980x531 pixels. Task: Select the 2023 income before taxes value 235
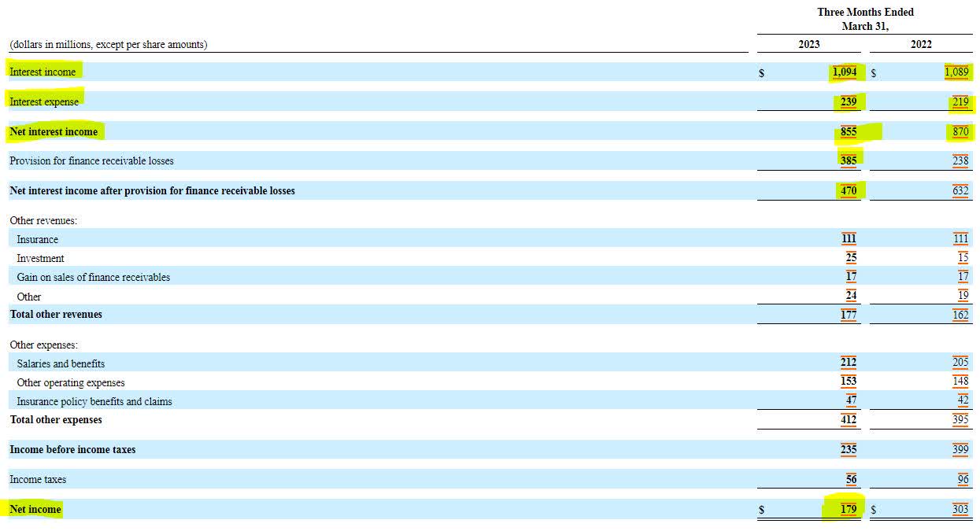[849, 449]
